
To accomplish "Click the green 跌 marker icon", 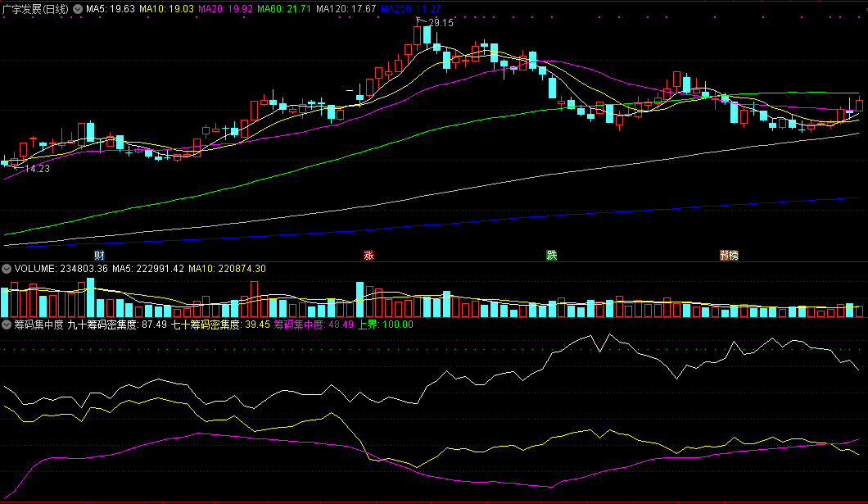I will click(x=551, y=256).
